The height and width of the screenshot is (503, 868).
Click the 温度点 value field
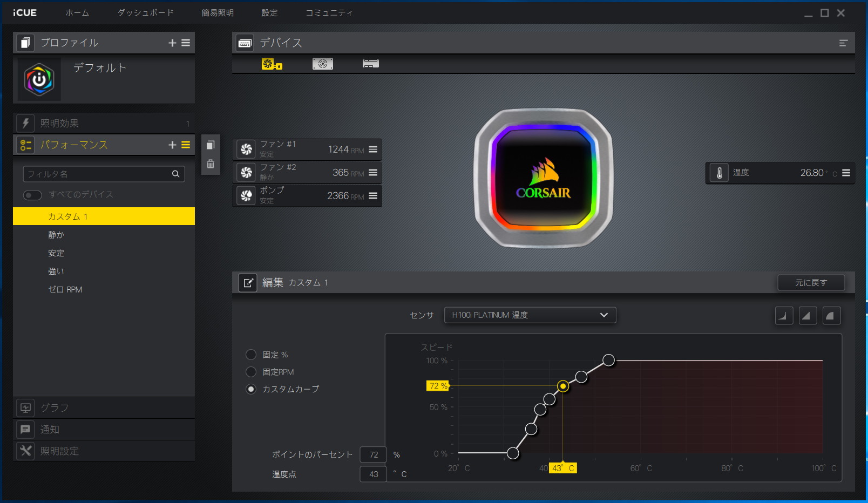coord(373,474)
